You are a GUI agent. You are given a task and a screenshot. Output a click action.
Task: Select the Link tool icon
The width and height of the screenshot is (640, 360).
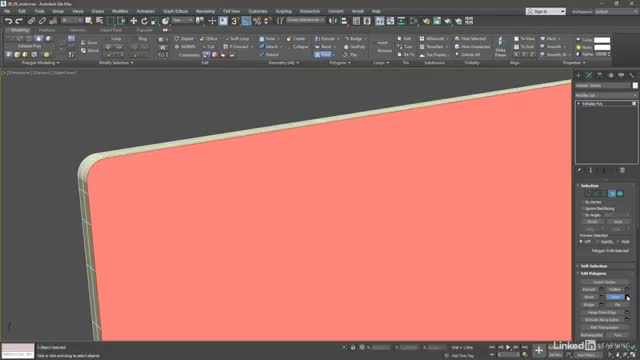pos(31,21)
